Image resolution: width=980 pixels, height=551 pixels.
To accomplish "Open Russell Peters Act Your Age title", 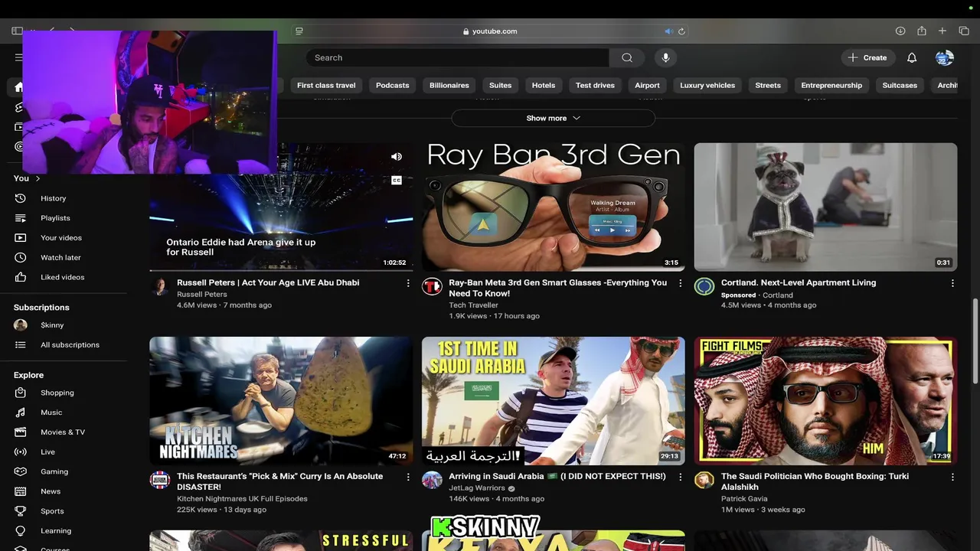I will [268, 282].
